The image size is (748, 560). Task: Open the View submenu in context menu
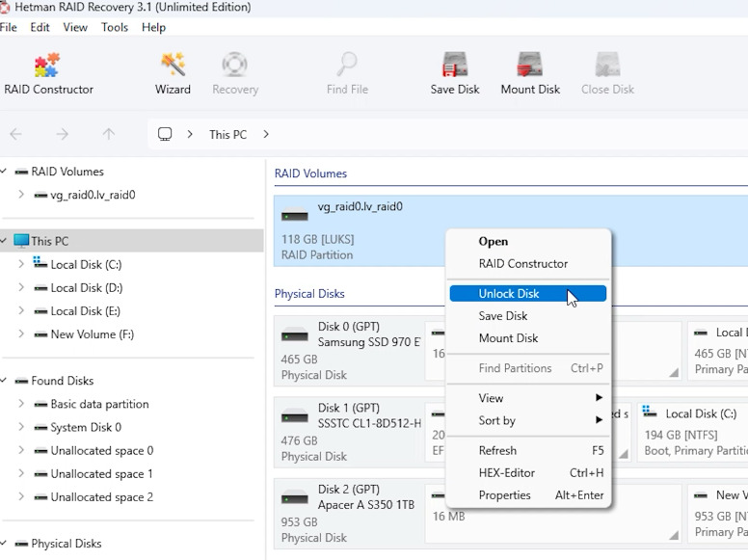[528, 398]
